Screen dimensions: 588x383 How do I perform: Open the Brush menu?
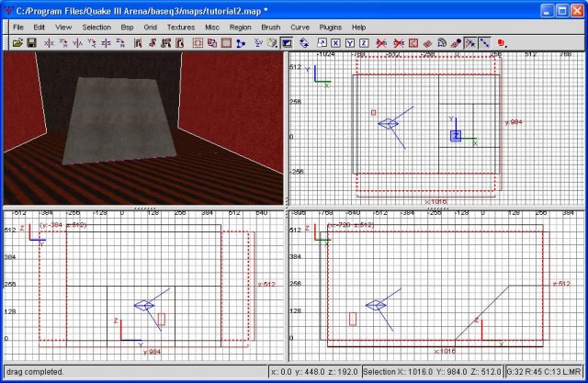tap(271, 28)
